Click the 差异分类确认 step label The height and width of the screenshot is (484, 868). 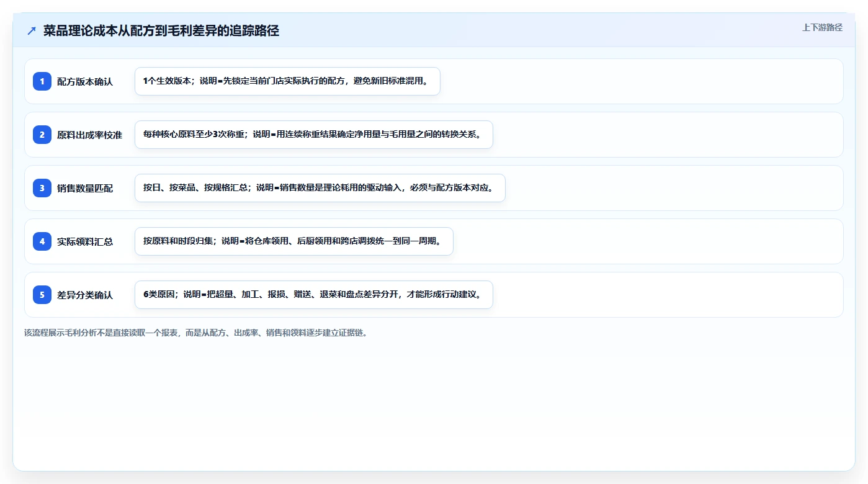click(85, 295)
